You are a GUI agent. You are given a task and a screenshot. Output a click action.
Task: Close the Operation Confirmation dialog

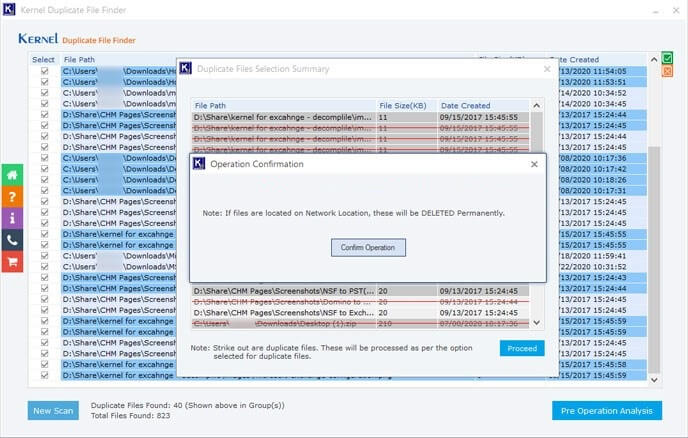coord(534,164)
